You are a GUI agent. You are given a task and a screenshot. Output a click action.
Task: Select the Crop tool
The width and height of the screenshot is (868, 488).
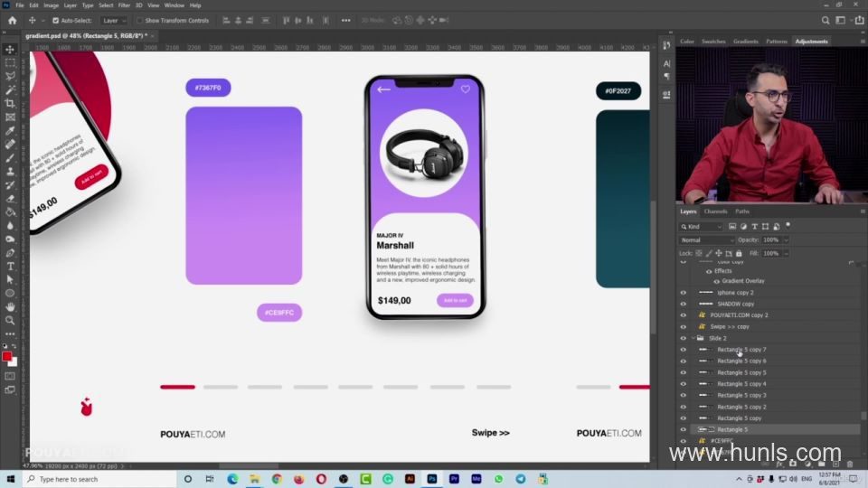coord(10,103)
